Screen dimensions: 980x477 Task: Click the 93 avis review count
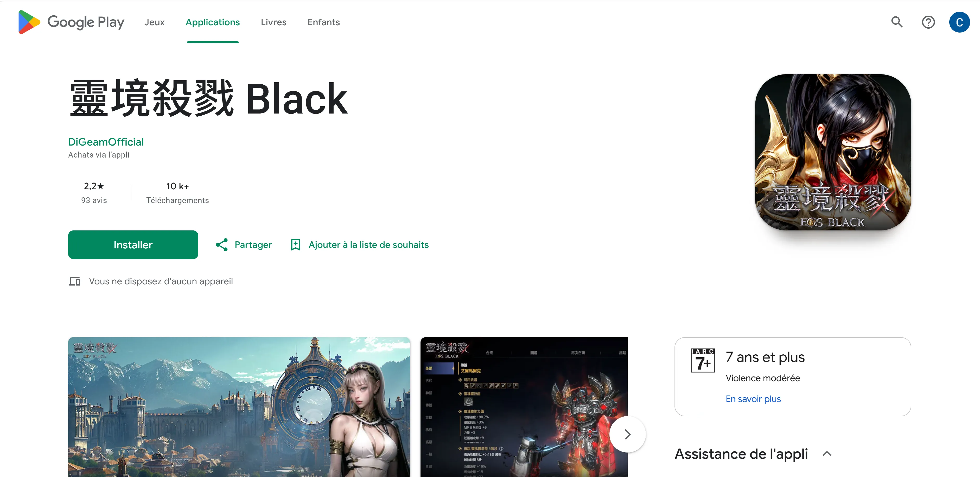click(94, 200)
